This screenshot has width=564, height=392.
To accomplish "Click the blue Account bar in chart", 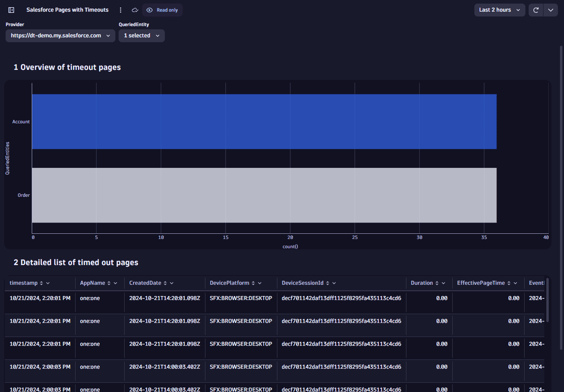I will [x=264, y=122].
